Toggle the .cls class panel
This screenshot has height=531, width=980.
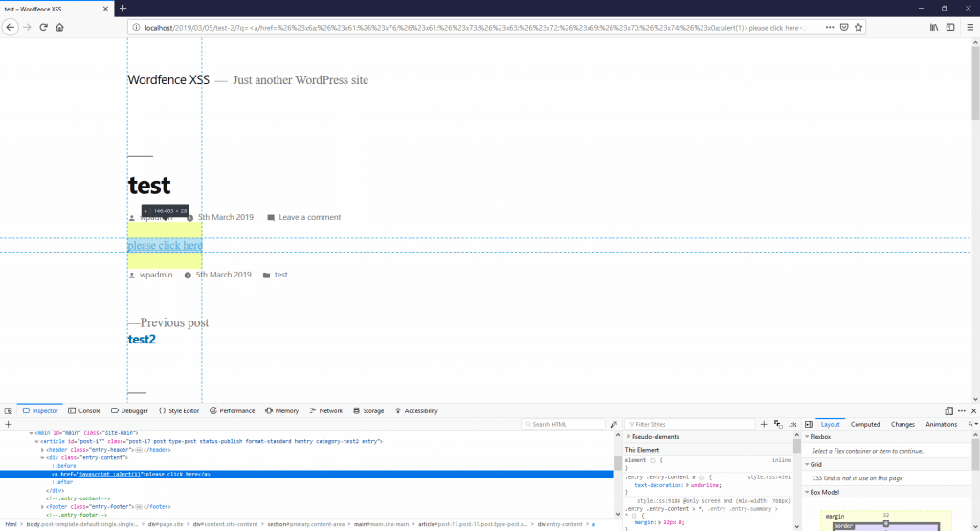[792, 424]
